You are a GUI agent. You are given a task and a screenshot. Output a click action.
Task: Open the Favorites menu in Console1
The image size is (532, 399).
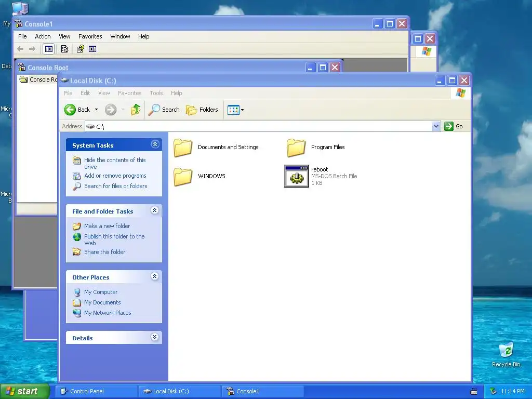pyautogui.click(x=90, y=36)
